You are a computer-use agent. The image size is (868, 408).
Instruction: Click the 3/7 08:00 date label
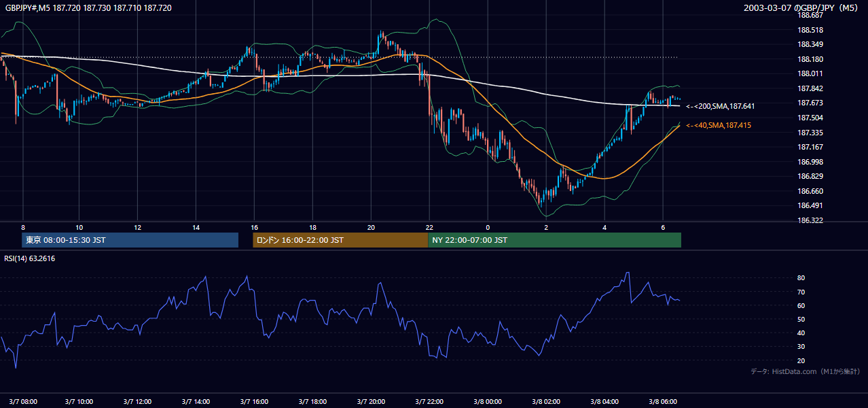point(22,401)
